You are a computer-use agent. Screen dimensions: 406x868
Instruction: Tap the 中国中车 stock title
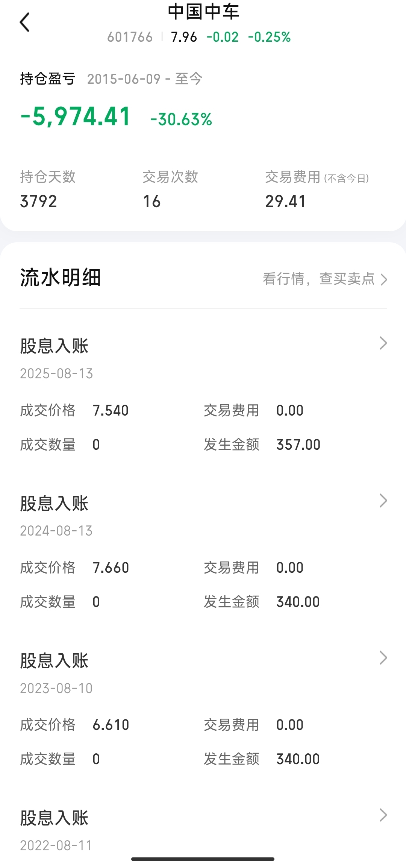click(203, 12)
